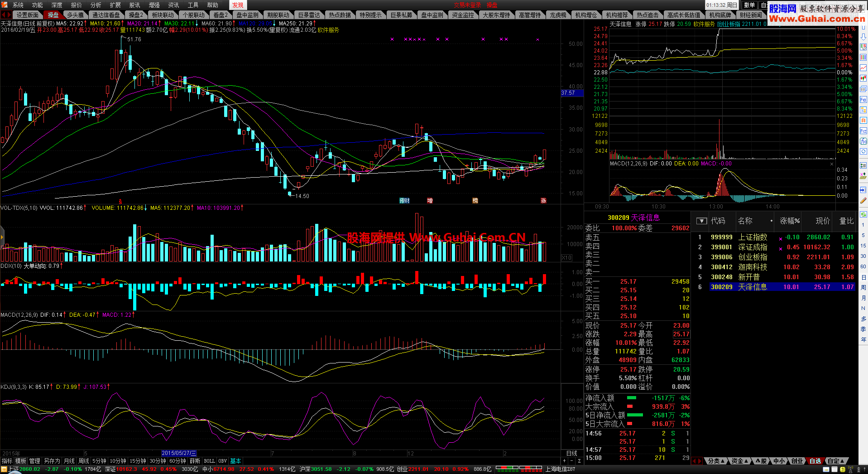Click the blue arrow import icon in sidebar
868x474 pixels.
pyautogui.click(x=863, y=189)
